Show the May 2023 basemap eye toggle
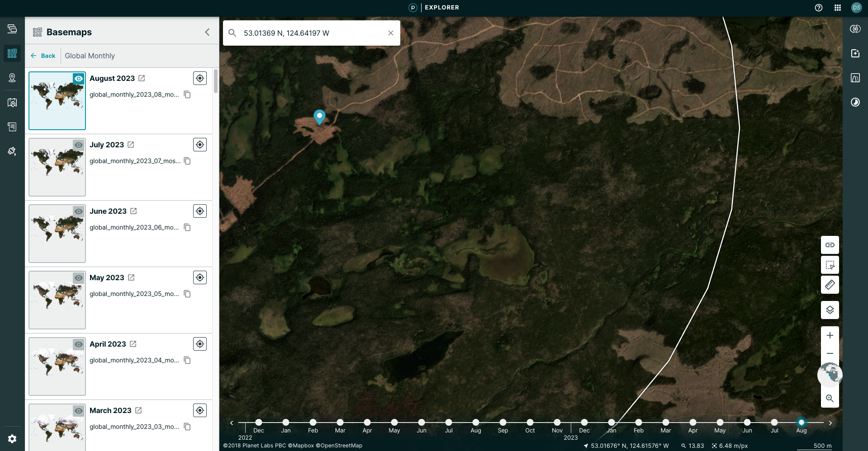The image size is (868, 451). (x=79, y=278)
